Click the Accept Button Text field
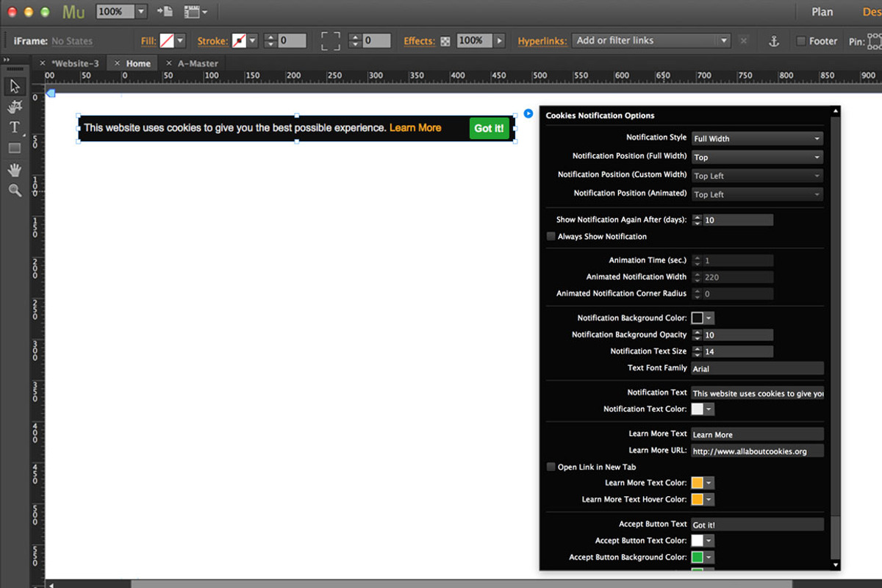The width and height of the screenshot is (882, 588). coord(757,525)
